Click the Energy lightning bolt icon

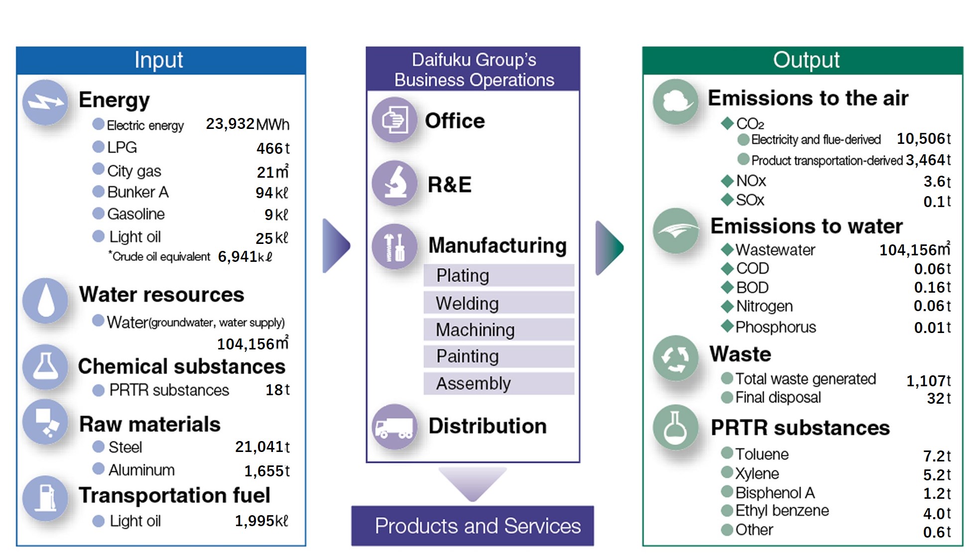tap(45, 103)
